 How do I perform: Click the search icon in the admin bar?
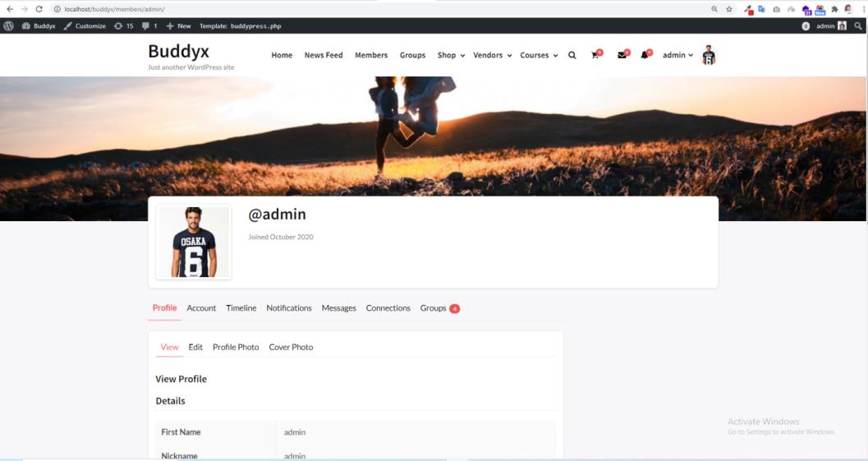pyautogui.click(x=858, y=25)
